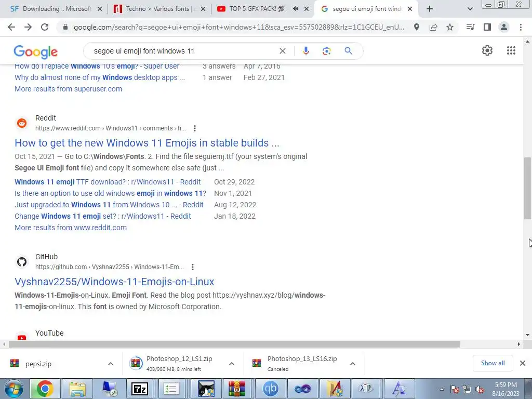532x399 pixels.
Task: Open the media control icon in toolbar
Action: pyautogui.click(x=470, y=27)
